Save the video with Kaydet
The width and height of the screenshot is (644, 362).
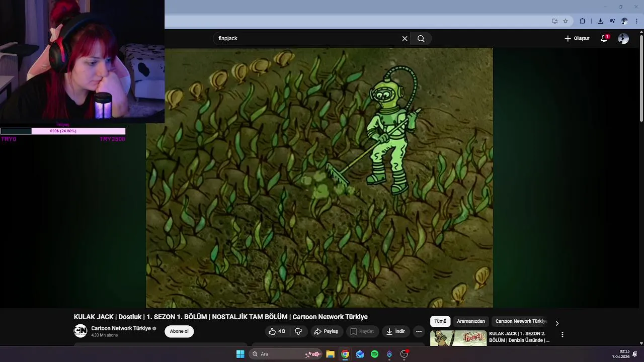pos(362,331)
